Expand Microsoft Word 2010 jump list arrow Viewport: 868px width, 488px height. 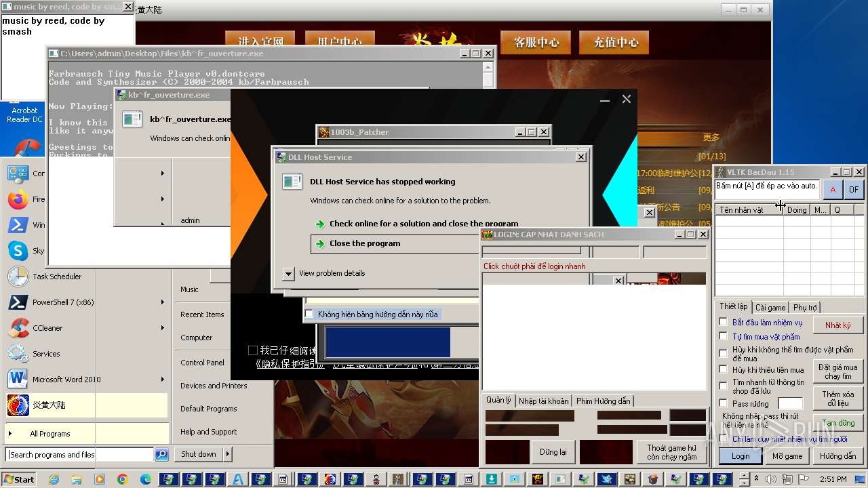(163, 380)
